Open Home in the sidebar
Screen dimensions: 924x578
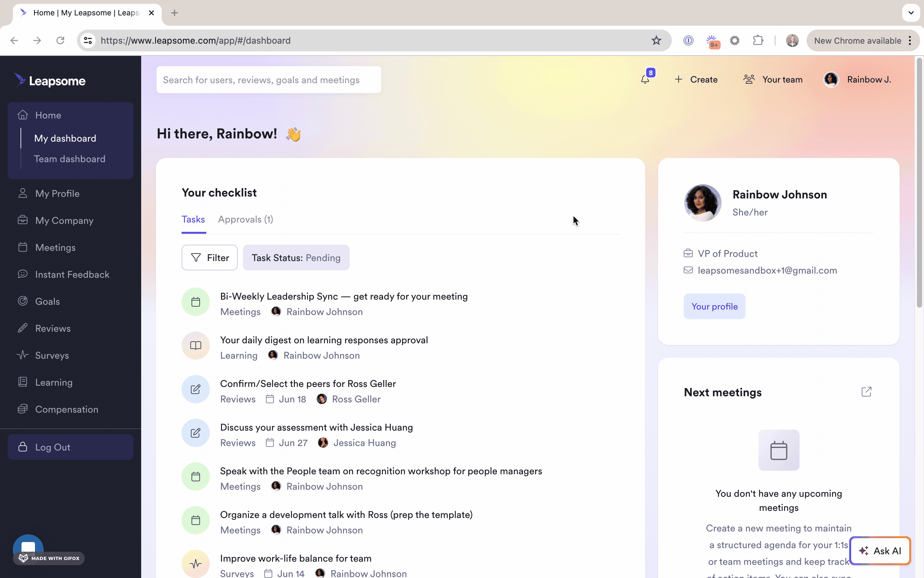coord(48,115)
